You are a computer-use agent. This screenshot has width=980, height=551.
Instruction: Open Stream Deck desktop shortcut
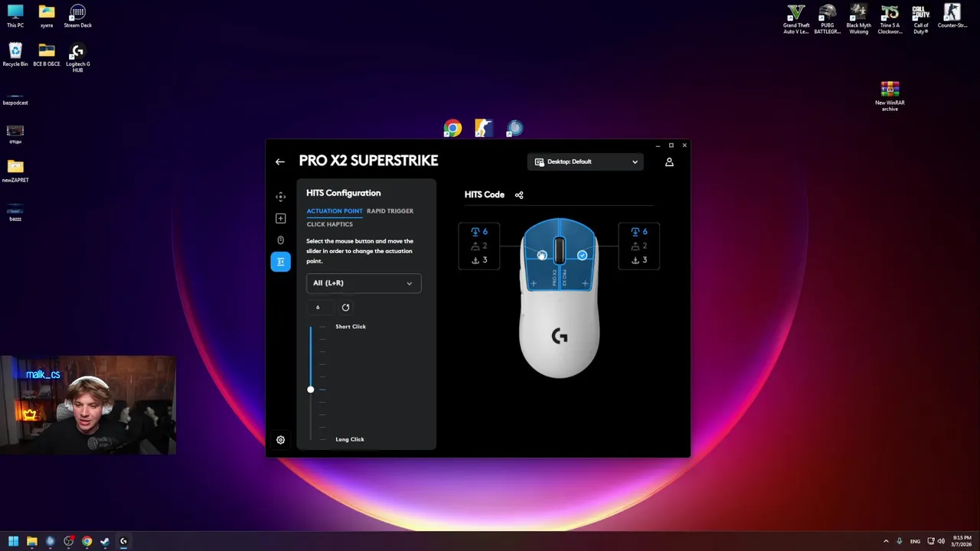click(x=77, y=16)
